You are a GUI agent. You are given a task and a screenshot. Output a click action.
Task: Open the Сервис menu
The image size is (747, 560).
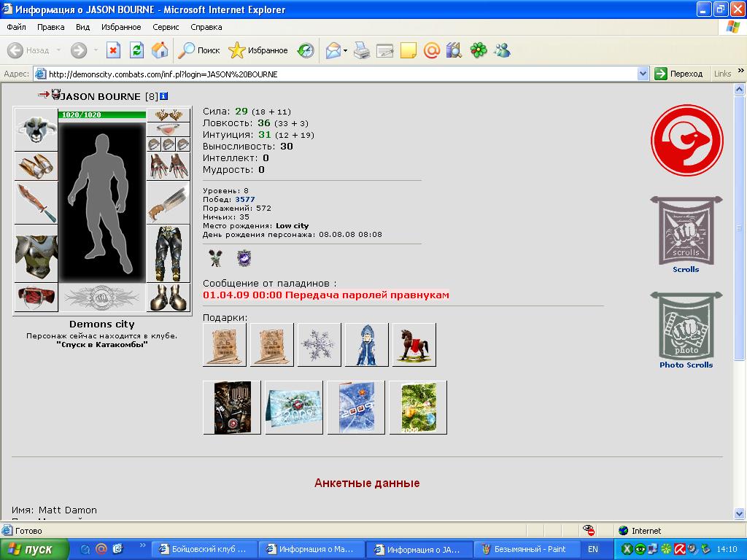click(x=166, y=27)
